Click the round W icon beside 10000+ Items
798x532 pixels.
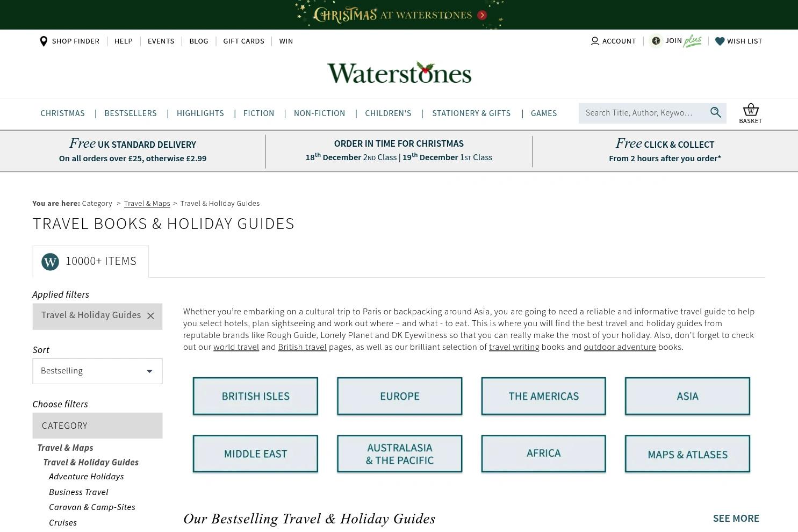tap(50, 262)
